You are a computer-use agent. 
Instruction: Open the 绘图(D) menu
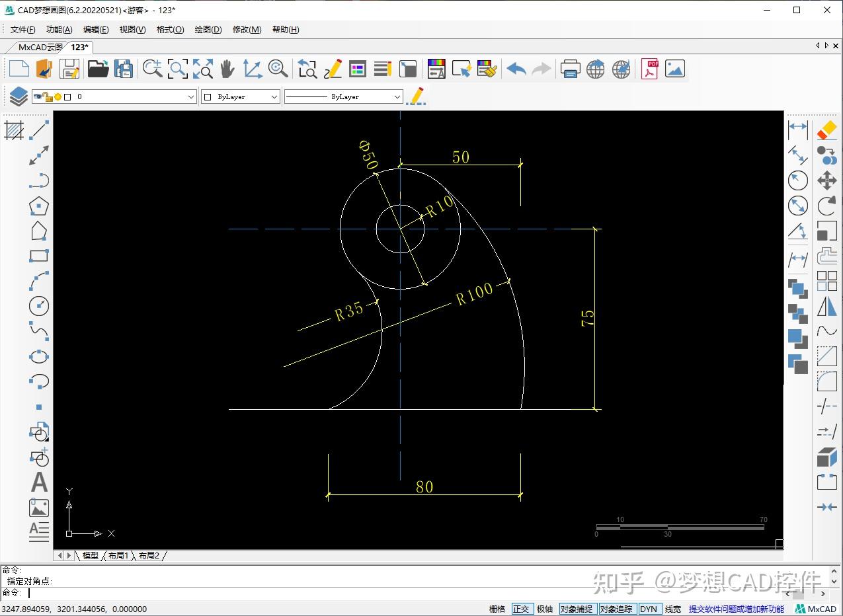(208, 30)
